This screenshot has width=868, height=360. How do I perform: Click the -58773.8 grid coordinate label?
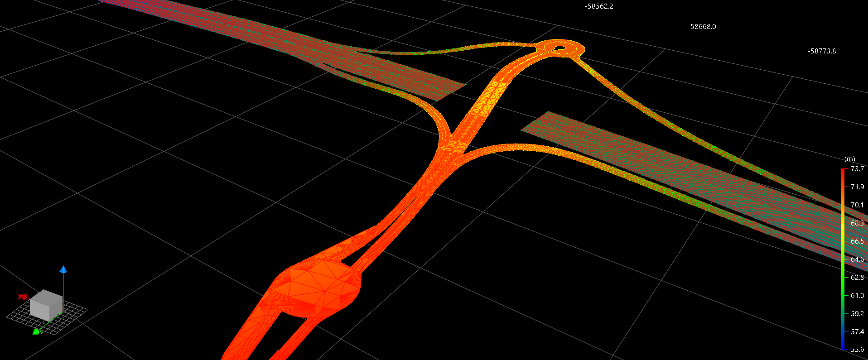click(x=822, y=51)
